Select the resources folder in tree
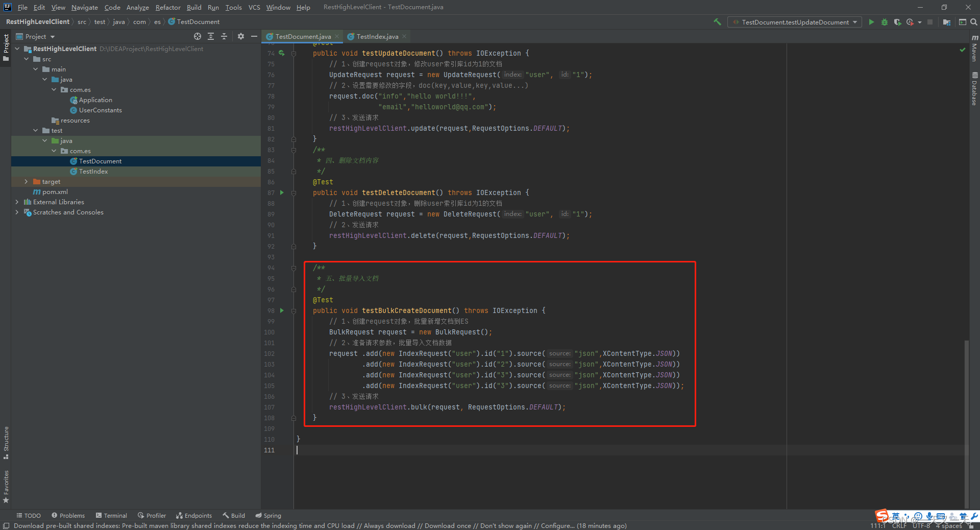The height and width of the screenshot is (530, 980). [75, 121]
